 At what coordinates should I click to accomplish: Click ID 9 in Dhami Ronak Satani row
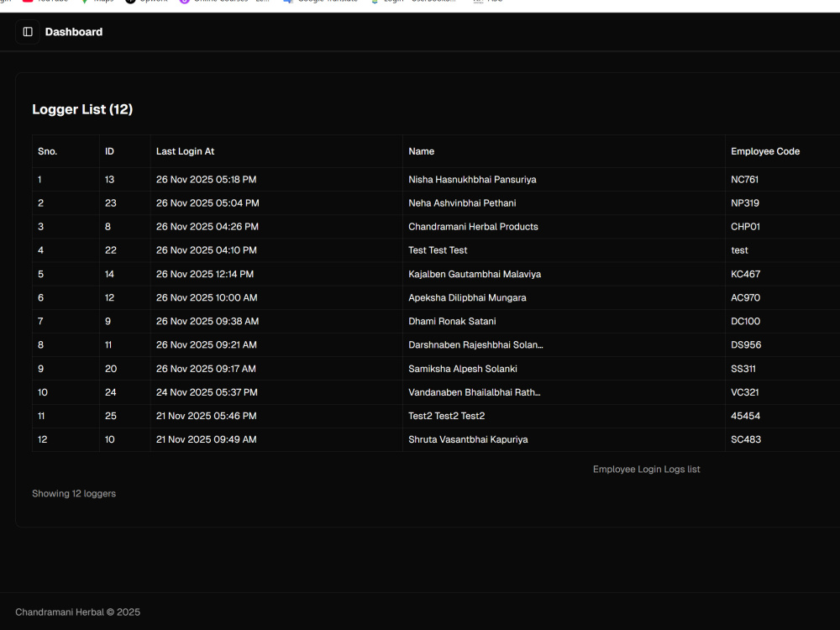[x=108, y=322]
